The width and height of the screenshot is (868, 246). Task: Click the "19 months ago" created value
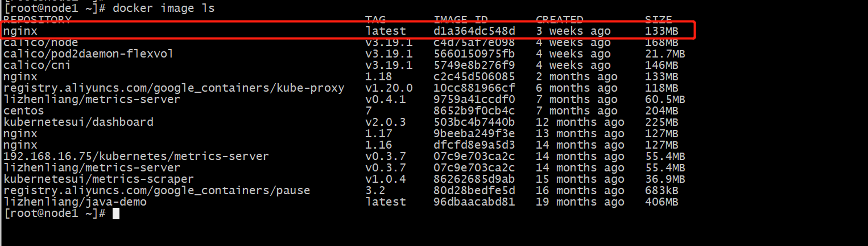click(580, 202)
